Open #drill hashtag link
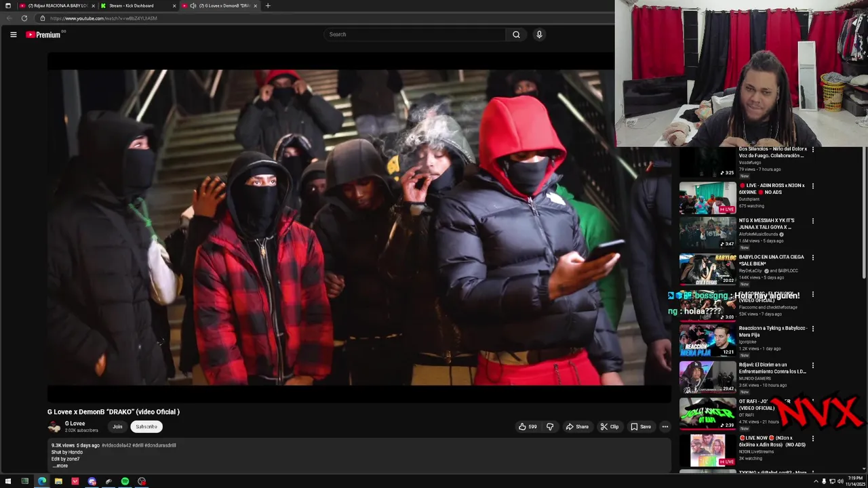 137,445
